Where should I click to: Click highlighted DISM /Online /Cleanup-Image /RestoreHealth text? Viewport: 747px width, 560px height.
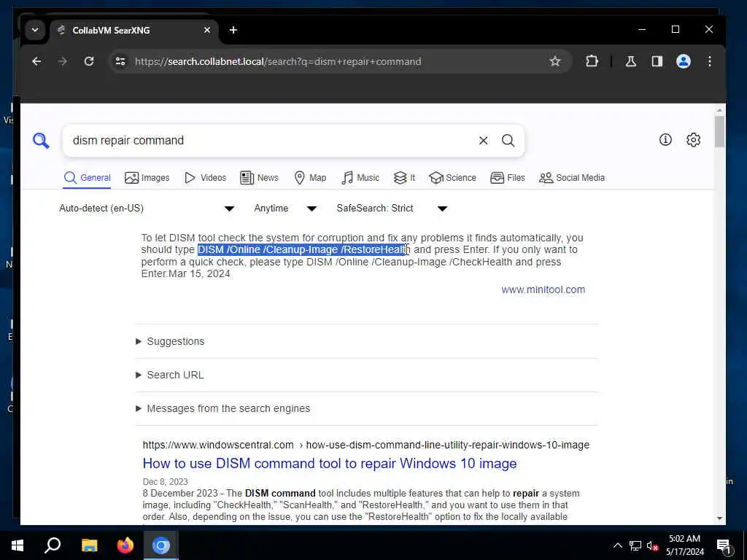303,249
